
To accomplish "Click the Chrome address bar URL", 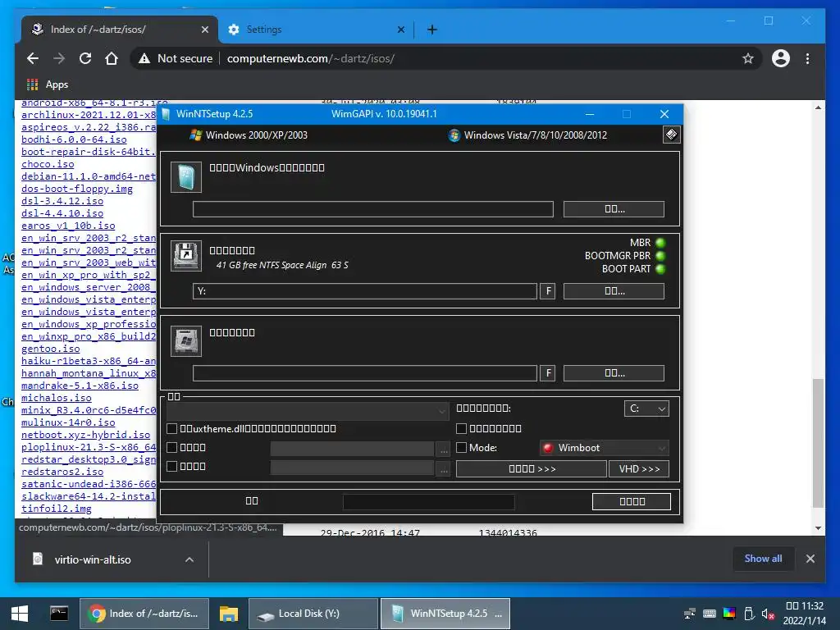I will 311,58.
